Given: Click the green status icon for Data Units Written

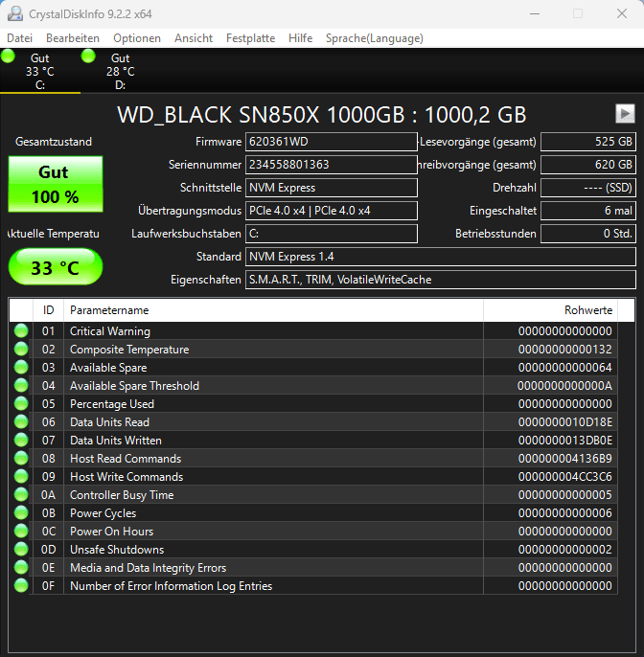Looking at the screenshot, I should pos(21,441).
